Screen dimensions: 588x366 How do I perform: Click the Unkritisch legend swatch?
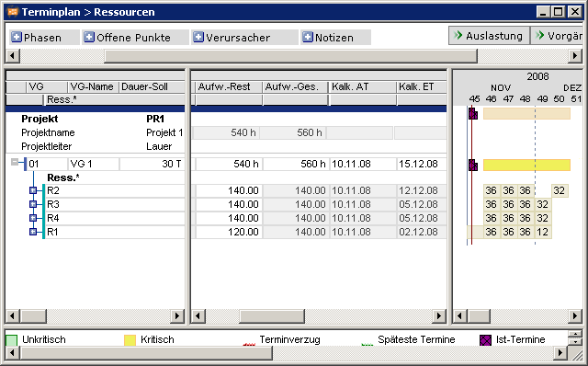click(12, 340)
